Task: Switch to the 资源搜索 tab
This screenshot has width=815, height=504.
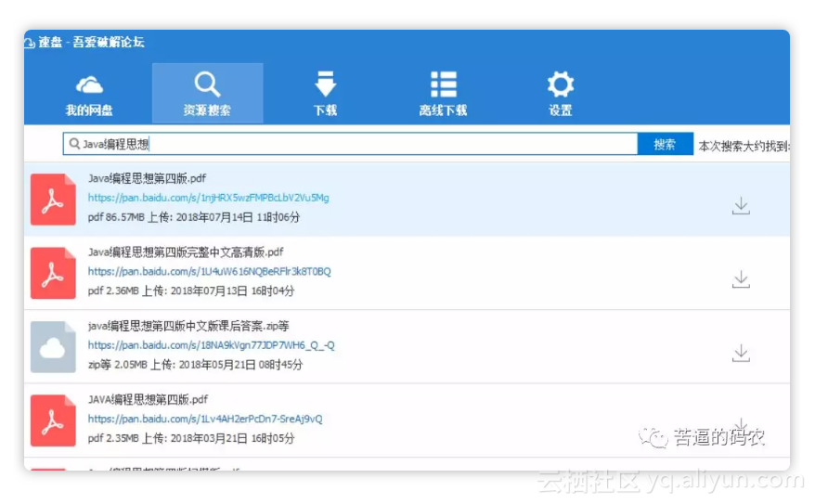Action: pyautogui.click(x=207, y=94)
